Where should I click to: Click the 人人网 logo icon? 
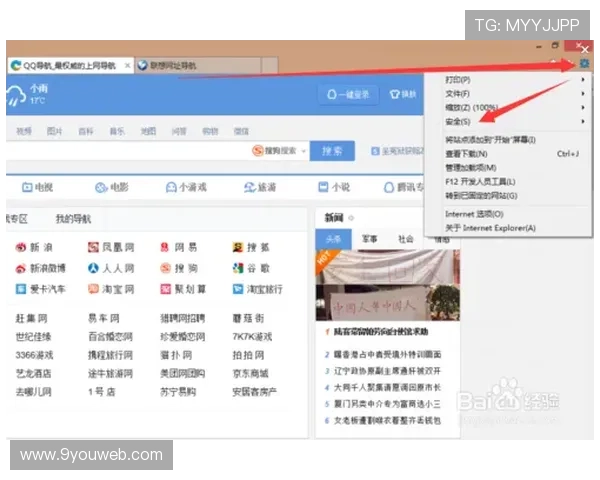coord(93,268)
